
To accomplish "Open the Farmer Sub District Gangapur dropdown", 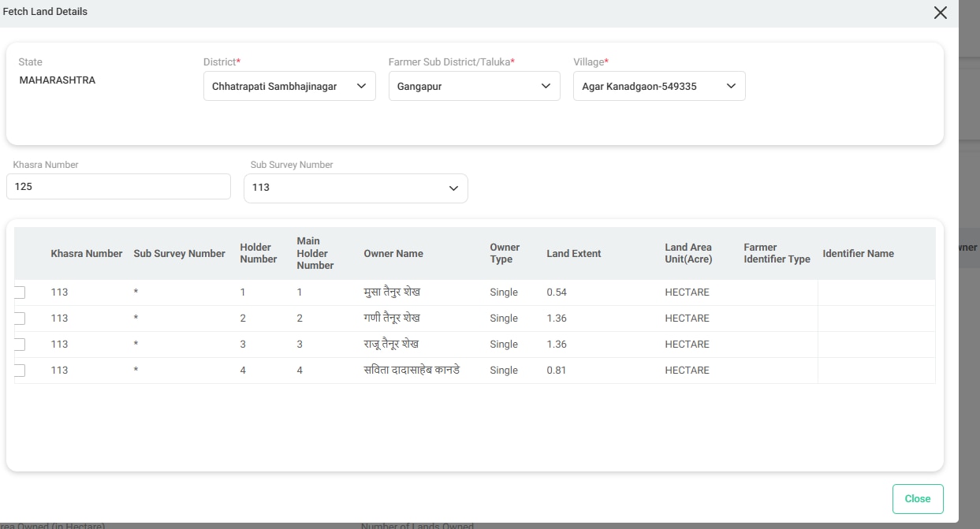I will point(474,86).
